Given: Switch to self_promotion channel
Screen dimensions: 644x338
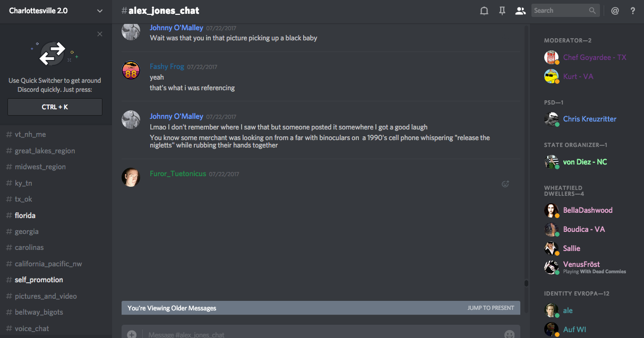Looking at the screenshot, I should pos(39,280).
